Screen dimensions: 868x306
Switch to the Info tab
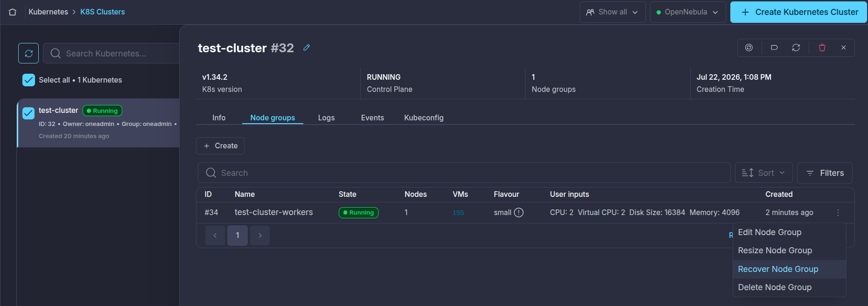pyautogui.click(x=219, y=118)
